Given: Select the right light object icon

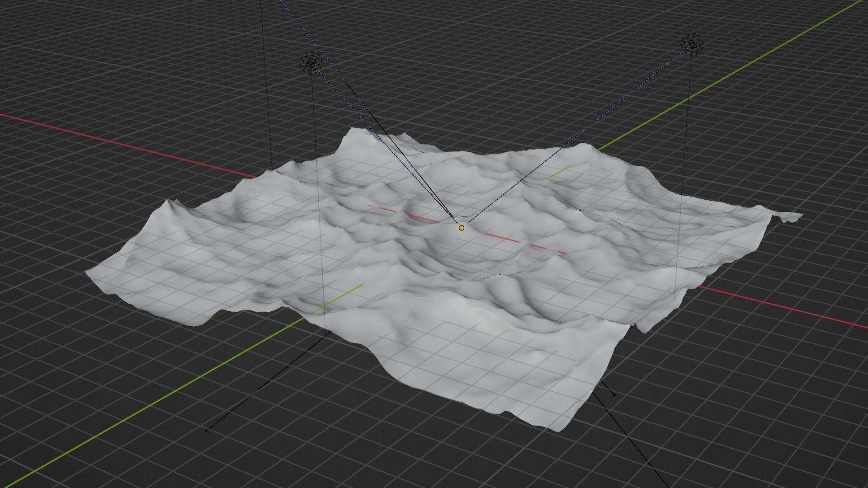Looking at the screenshot, I should point(693,44).
